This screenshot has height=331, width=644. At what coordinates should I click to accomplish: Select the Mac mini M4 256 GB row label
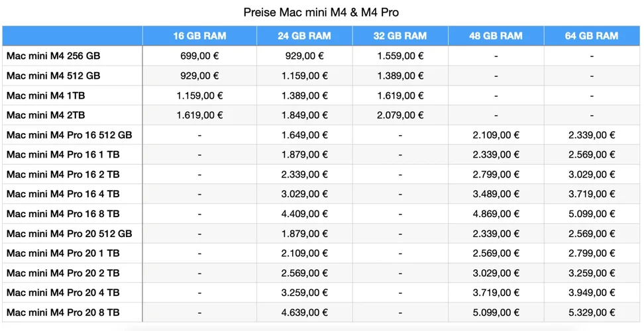pos(54,56)
